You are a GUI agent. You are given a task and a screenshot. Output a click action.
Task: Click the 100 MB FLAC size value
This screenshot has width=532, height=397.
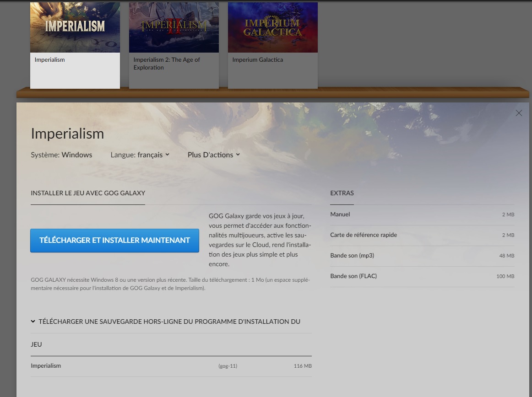505,276
